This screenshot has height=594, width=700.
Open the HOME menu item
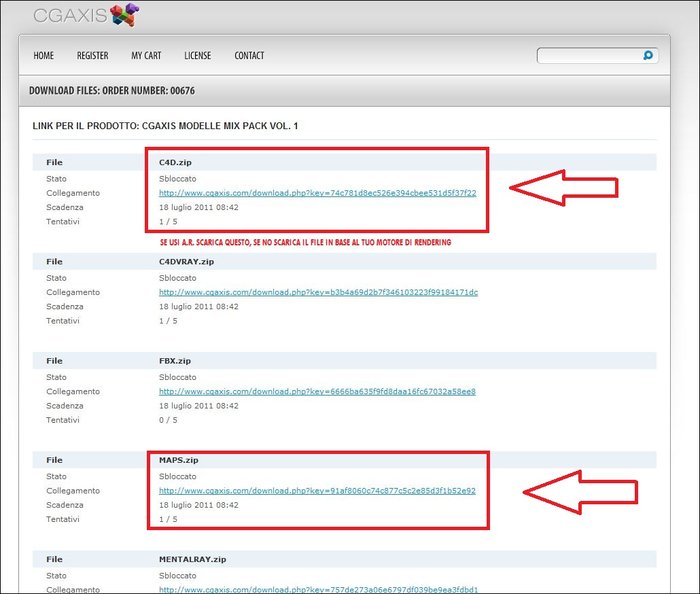[43, 56]
